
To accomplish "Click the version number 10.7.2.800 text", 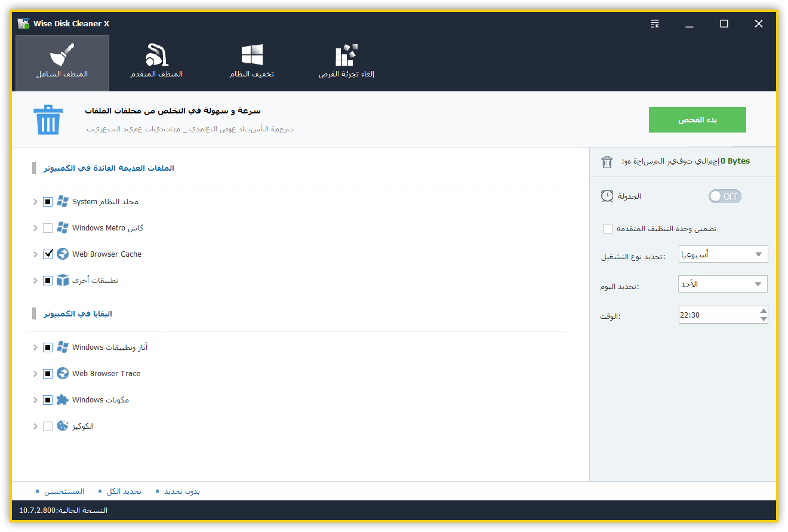I will (38, 511).
